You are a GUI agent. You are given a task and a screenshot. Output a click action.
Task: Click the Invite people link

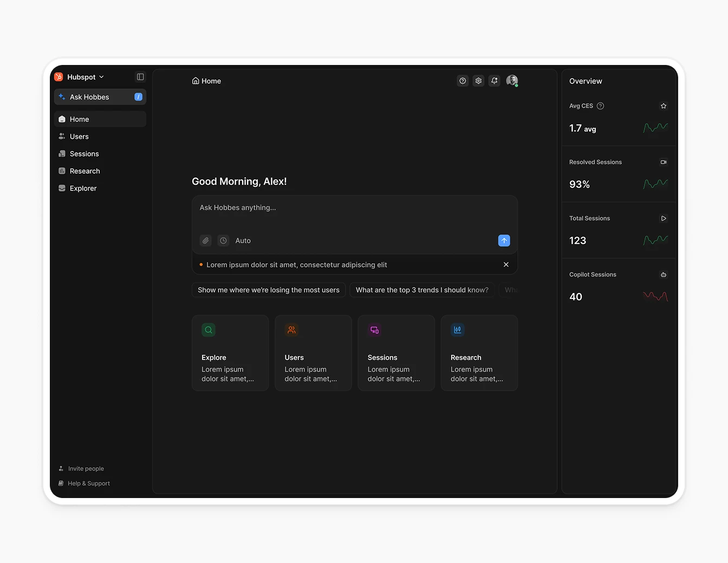(x=86, y=468)
